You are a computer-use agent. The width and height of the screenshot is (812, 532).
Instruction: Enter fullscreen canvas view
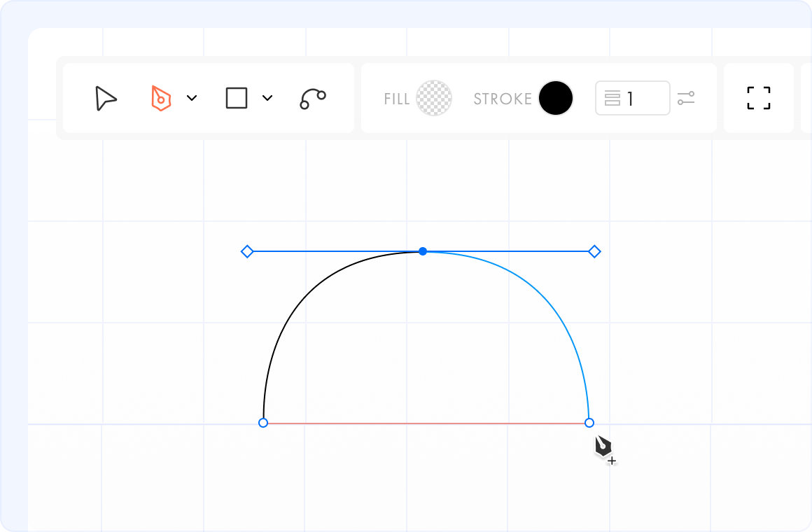tap(759, 98)
